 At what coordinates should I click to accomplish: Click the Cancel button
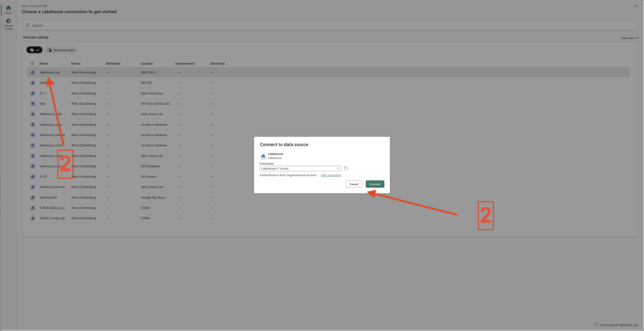point(354,184)
